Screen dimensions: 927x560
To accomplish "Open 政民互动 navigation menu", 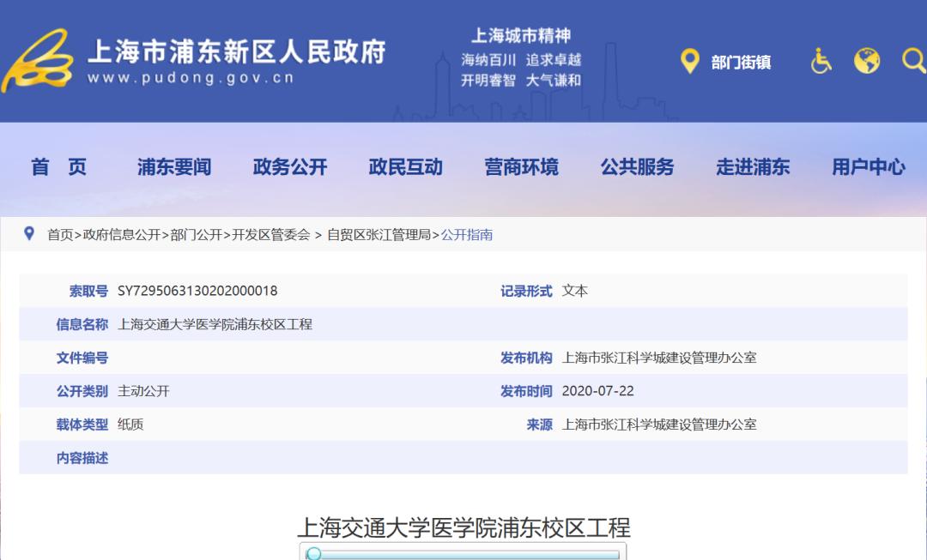I will 405,167.
